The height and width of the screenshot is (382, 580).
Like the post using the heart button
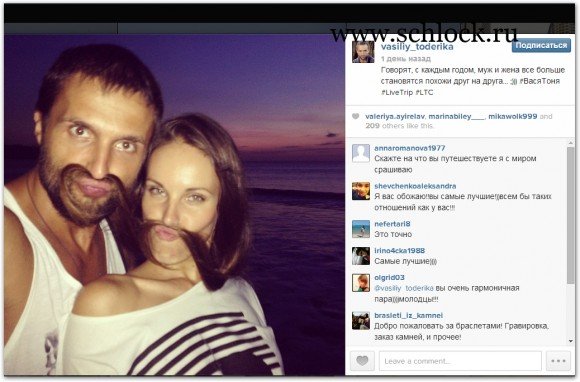pos(362,361)
